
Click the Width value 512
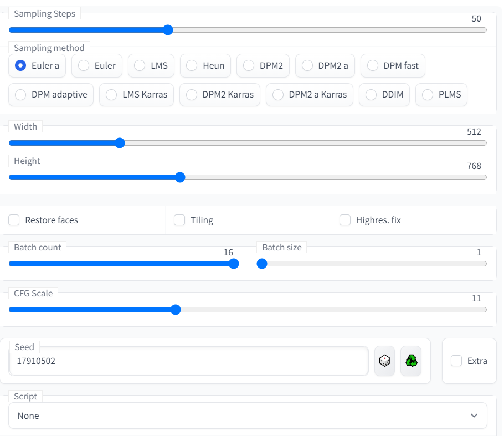tap(474, 131)
